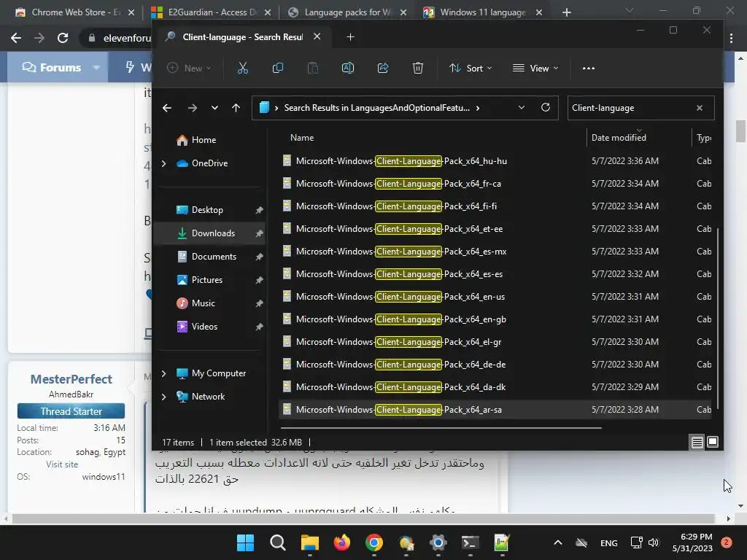747x560 pixels.
Task: Show hidden tray icons chevron
Action: point(558,542)
